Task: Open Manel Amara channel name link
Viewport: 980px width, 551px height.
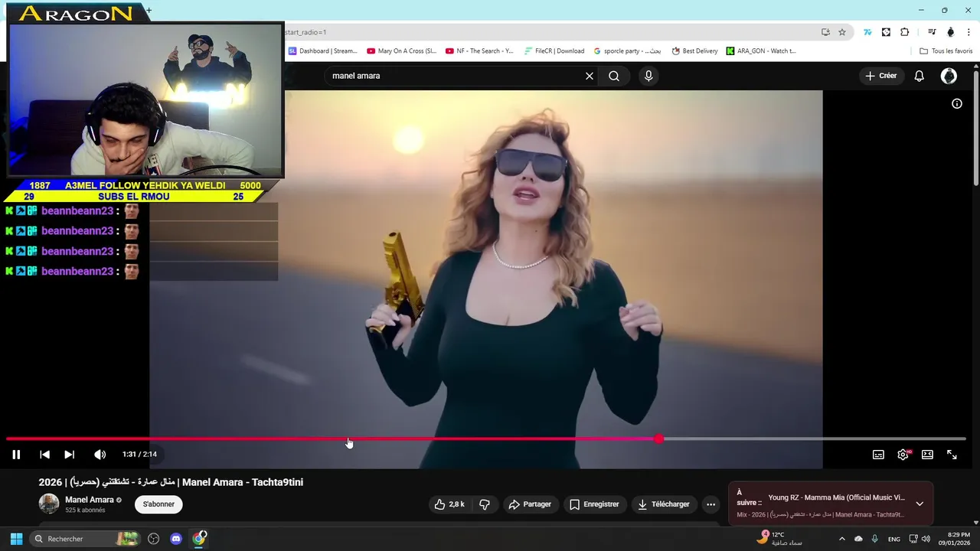Action: click(x=90, y=500)
